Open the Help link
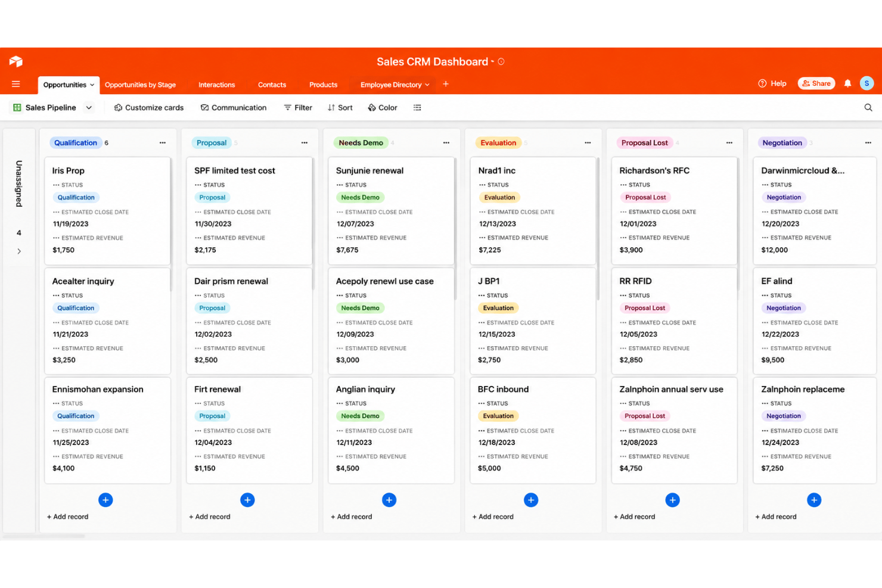Image resolution: width=882 pixels, height=588 pixels. click(772, 83)
